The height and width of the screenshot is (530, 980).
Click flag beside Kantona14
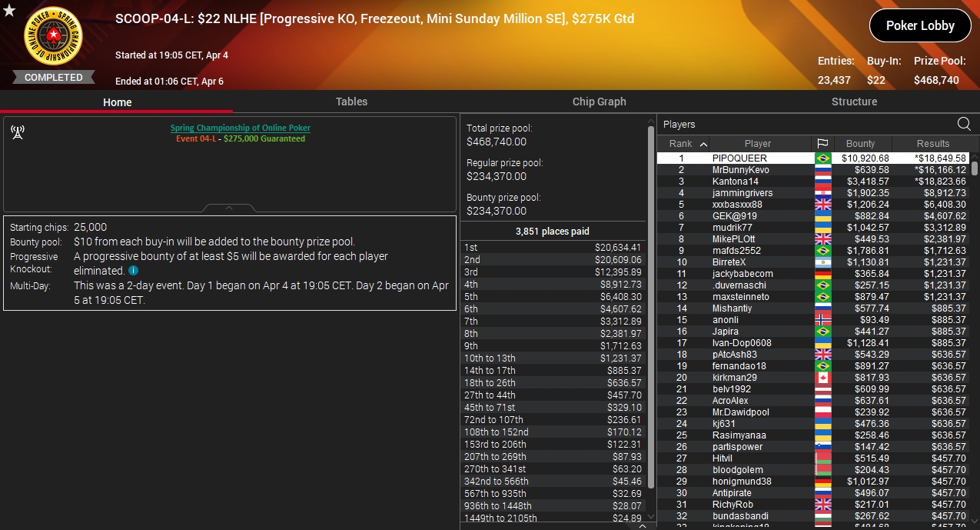(823, 181)
